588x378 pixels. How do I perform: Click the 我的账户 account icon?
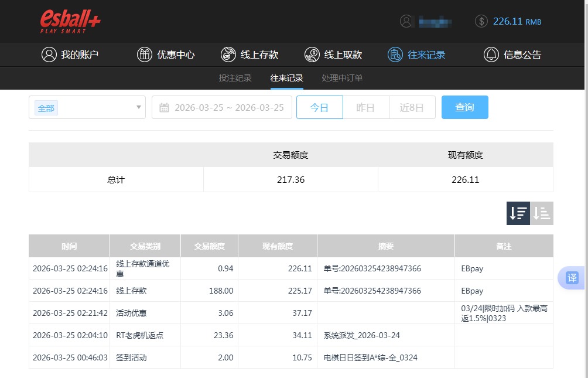pos(48,54)
